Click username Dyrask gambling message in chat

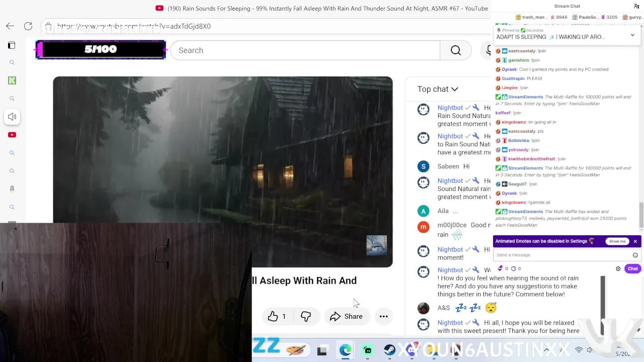coord(509,69)
